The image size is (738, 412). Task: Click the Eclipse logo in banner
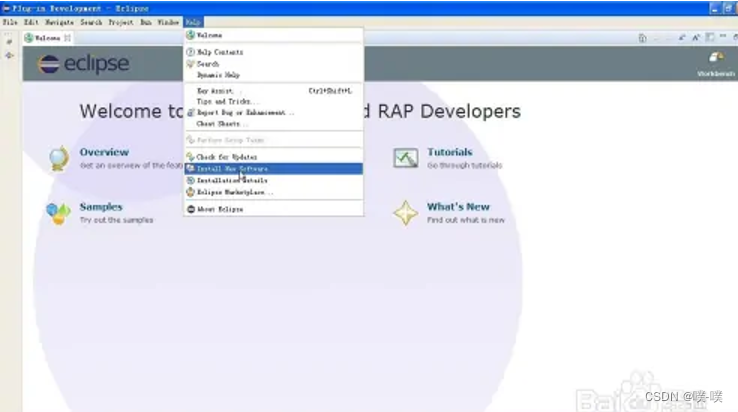tap(83, 64)
